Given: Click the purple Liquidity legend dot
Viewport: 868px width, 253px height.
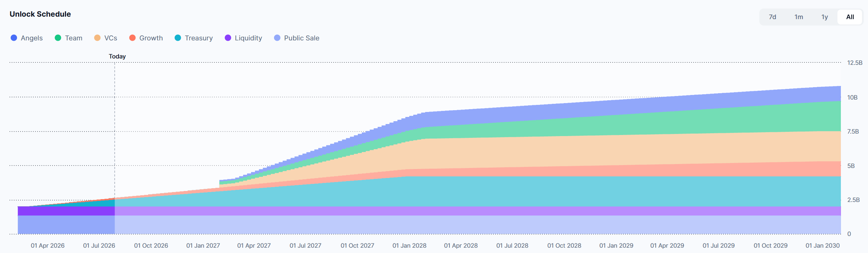Looking at the screenshot, I should 228,38.
